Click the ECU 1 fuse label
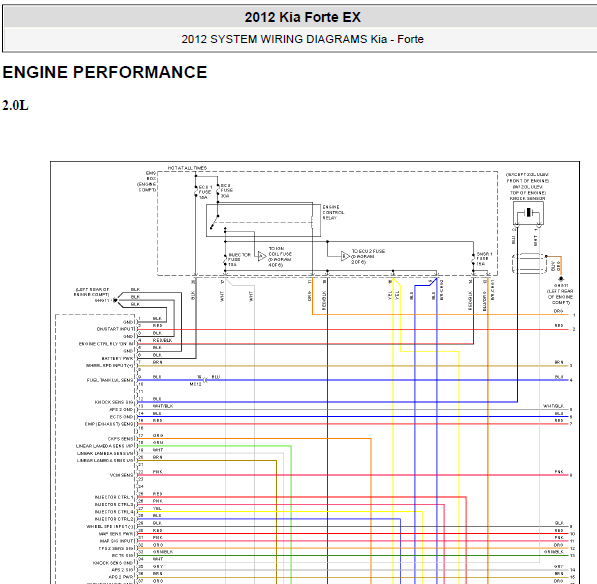The height and width of the screenshot is (584, 597). 205,192
